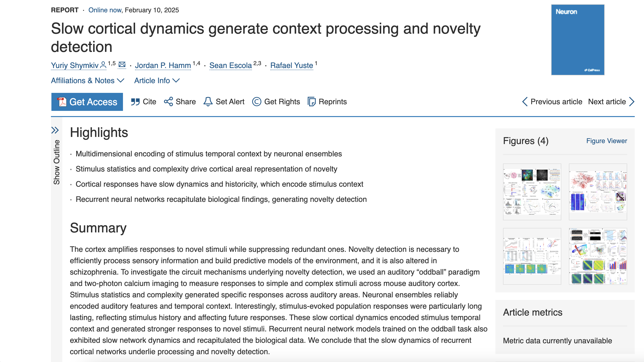Expand Affiliations & Notes dropdown
Viewport: 644px width, 362px height.
pos(87,81)
